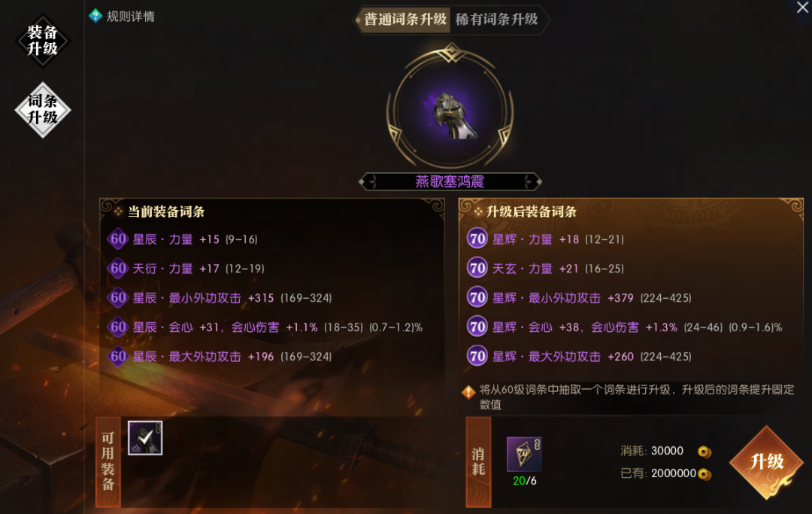Switch to 普通词条升级 tab
This screenshot has width=812, height=514.
pos(404,20)
